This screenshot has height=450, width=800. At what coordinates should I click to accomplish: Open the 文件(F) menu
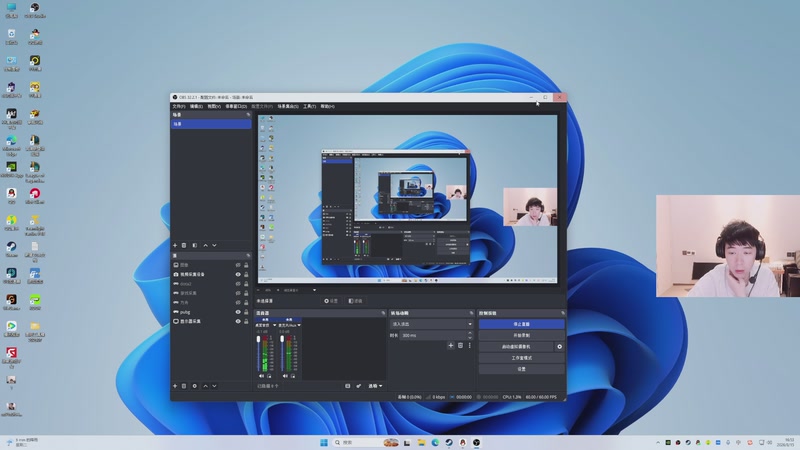click(x=179, y=107)
